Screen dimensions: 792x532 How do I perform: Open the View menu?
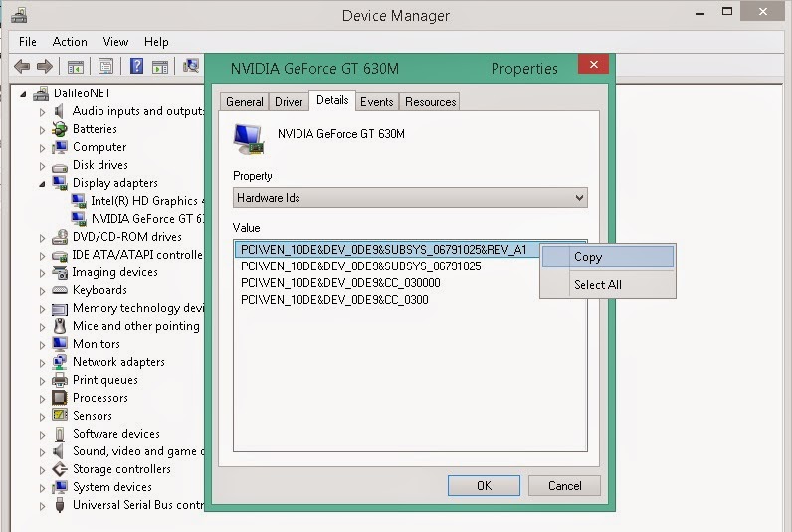click(115, 42)
